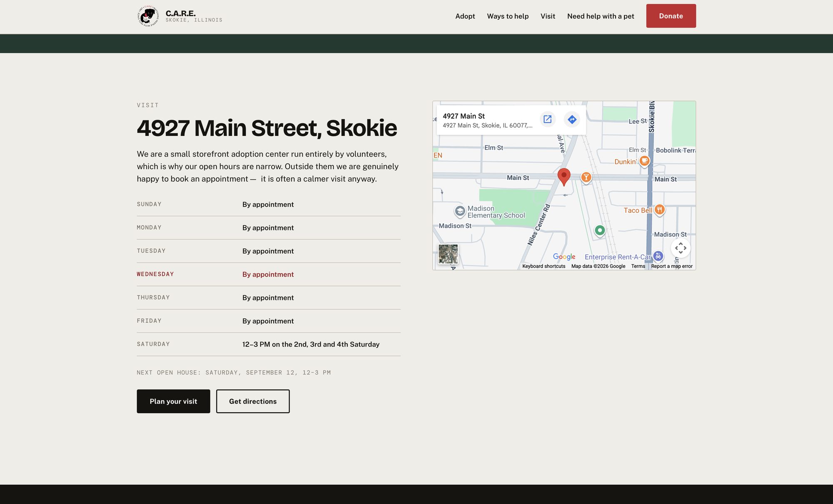Click the blue directions diamond icon
The height and width of the screenshot is (504, 833).
572,120
